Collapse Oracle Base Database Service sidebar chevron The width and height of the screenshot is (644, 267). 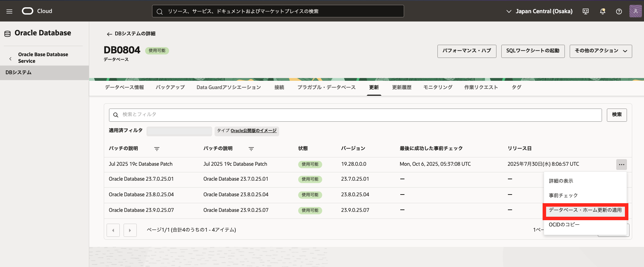tap(10, 59)
